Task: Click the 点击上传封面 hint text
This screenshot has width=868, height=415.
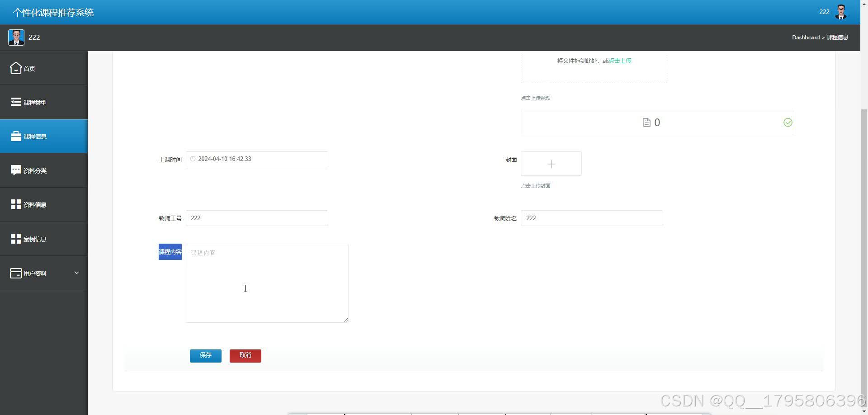Action: click(536, 186)
